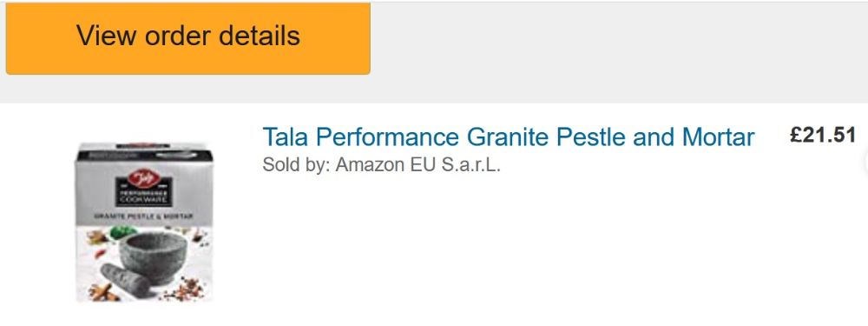
Task: Click the word Mortar in the product title link
Action: click(x=719, y=137)
